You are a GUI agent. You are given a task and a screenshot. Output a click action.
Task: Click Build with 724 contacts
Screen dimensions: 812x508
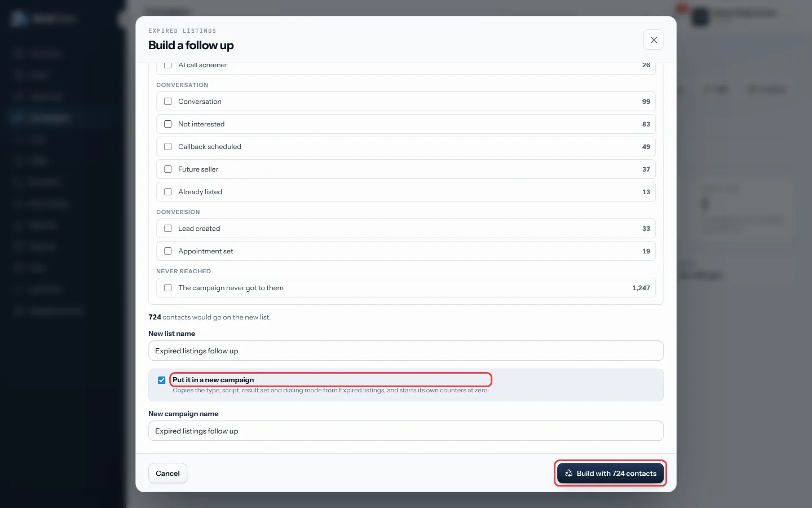pos(610,474)
